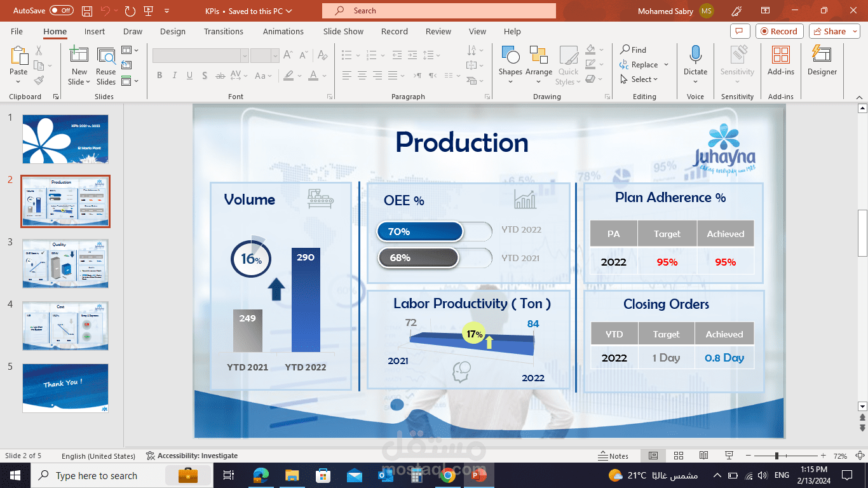Click the Redo repeat icon
The height and width of the screenshot is (488, 868).
coord(130,11)
